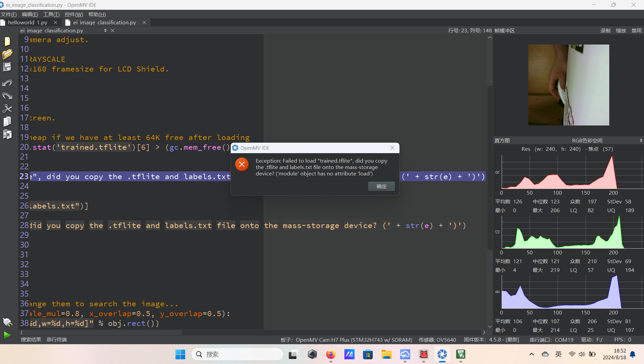Click the 串行端口 COM19 status entry
The image size is (644, 364).
click(552, 340)
